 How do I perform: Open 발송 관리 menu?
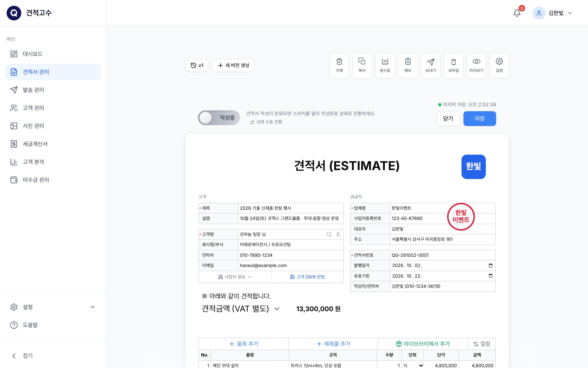click(53, 90)
